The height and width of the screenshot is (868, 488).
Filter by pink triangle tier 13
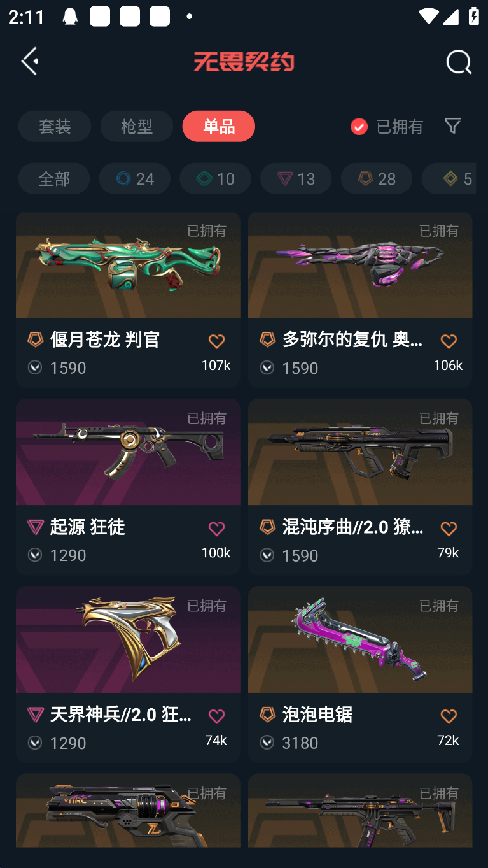tap(296, 178)
